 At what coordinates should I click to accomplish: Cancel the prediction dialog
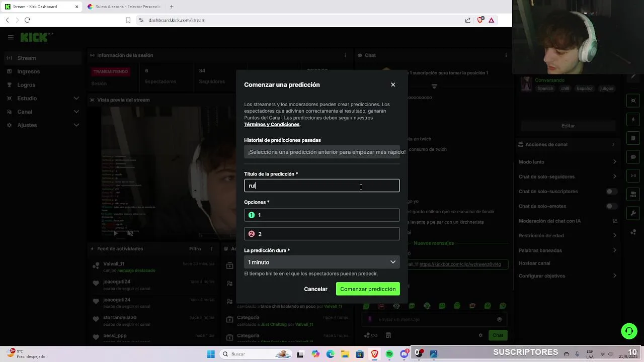pyautogui.click(x=315, y=289)
